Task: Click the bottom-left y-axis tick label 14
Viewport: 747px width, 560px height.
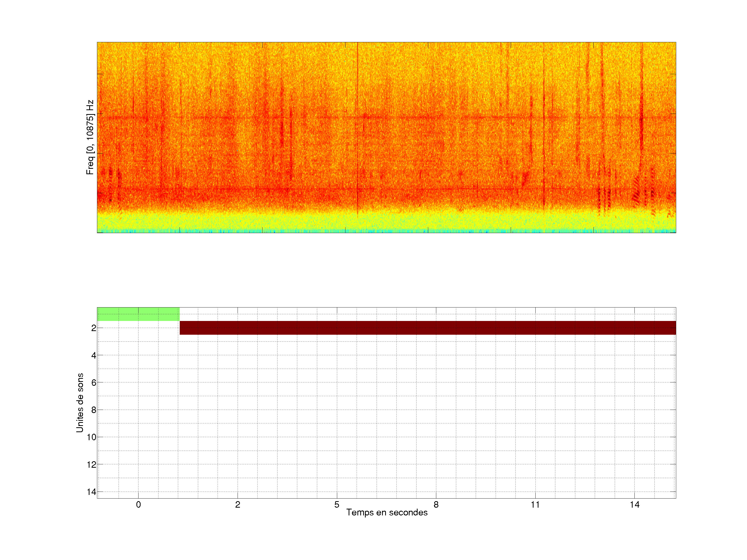Action: point(92,492)
